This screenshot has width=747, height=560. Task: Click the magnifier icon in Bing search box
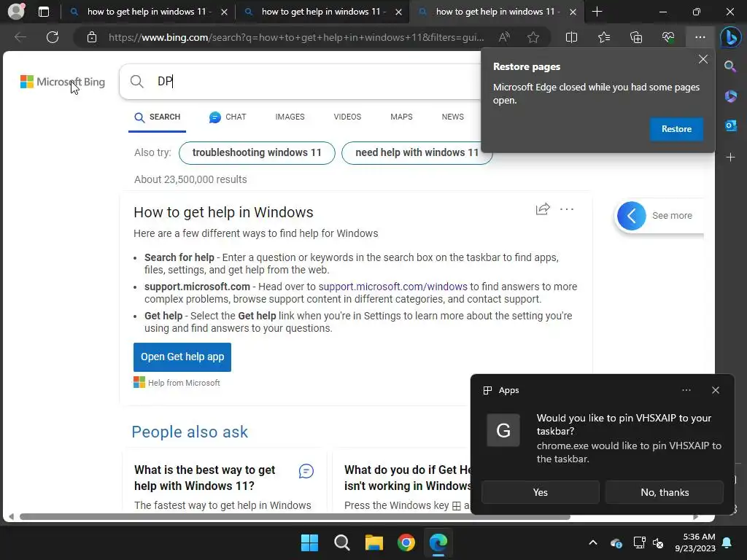point(136,82)
